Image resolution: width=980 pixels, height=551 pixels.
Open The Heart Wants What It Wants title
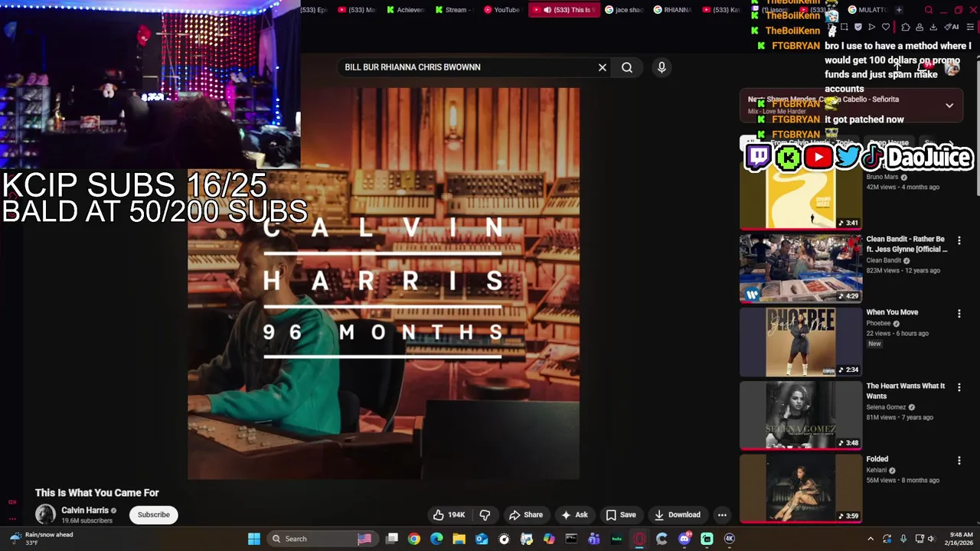(906, 391)
